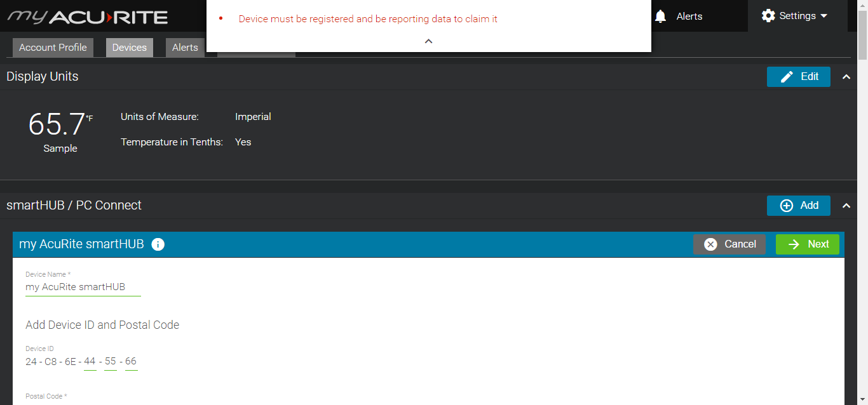868x405 pixels.
Task: Click the scrollbar up arrow
Action: [x=862, y=4]
